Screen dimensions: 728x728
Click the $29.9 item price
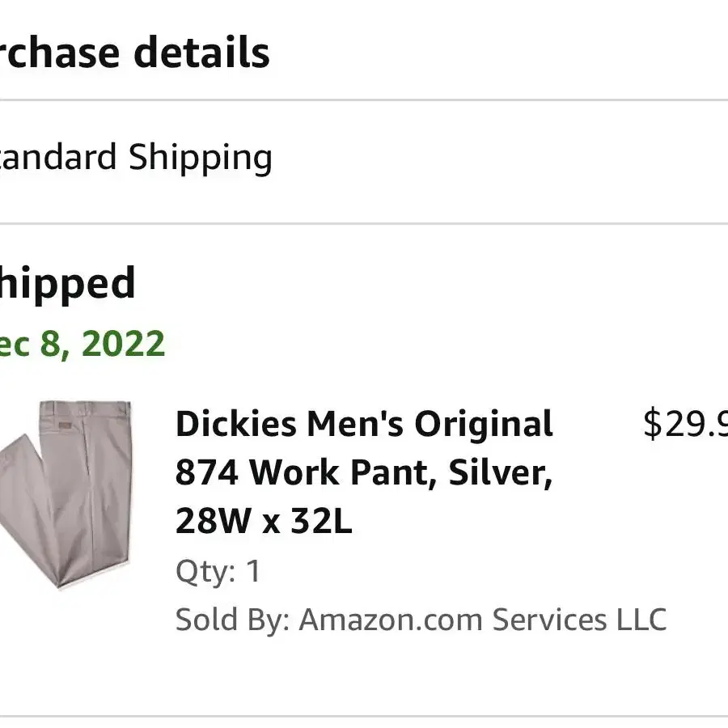click(x=685, y=423)
